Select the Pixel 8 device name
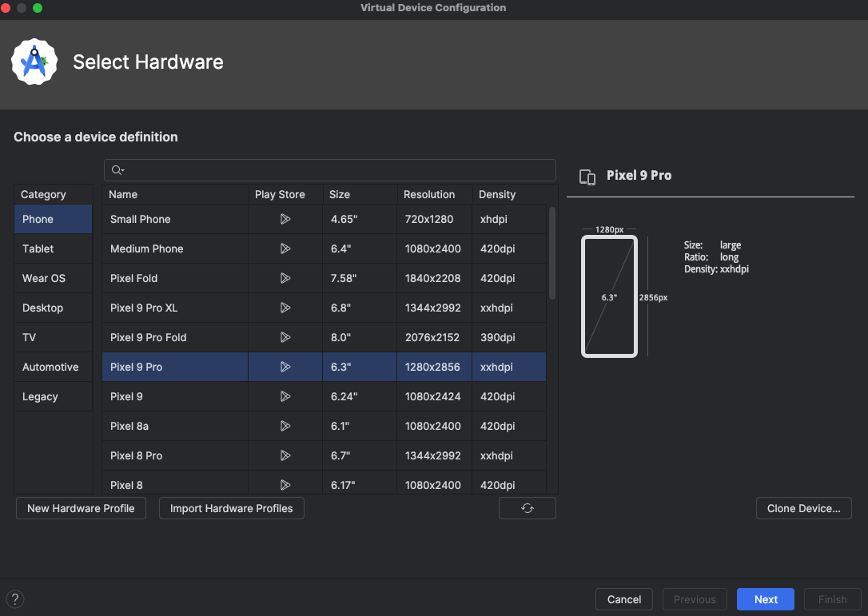868x616 pixels. click(x=126, y=485)
